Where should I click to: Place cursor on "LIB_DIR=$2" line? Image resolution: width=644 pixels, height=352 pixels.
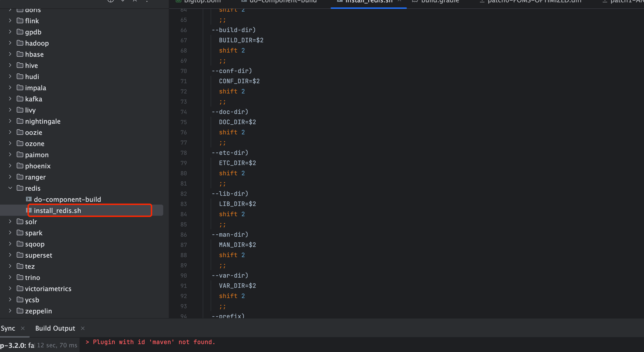coord(237,204)
